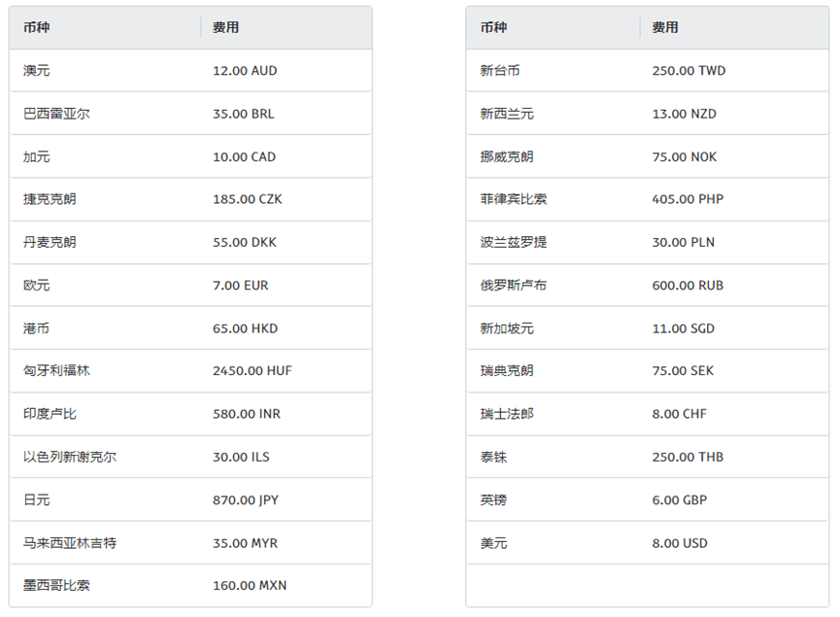Select the 870.00 JPY fee value
840x617 pixels.
click(x=246, y=500)
